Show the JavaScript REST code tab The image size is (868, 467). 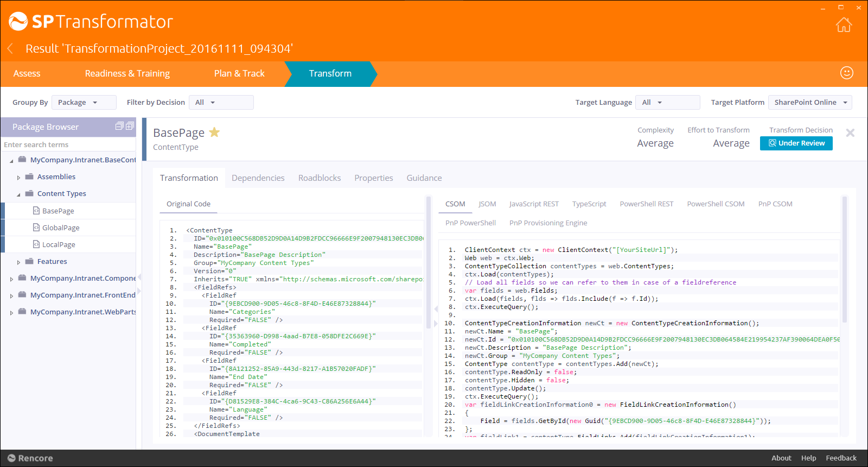[534, 204]
